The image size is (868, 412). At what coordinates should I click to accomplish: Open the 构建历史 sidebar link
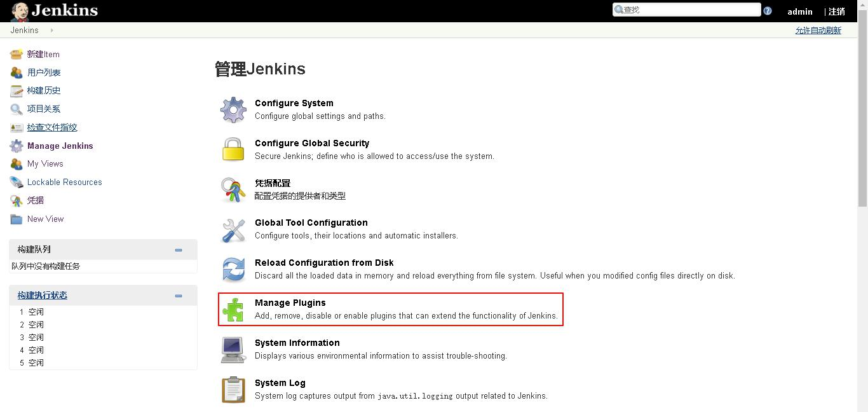[x=44, y=90]
